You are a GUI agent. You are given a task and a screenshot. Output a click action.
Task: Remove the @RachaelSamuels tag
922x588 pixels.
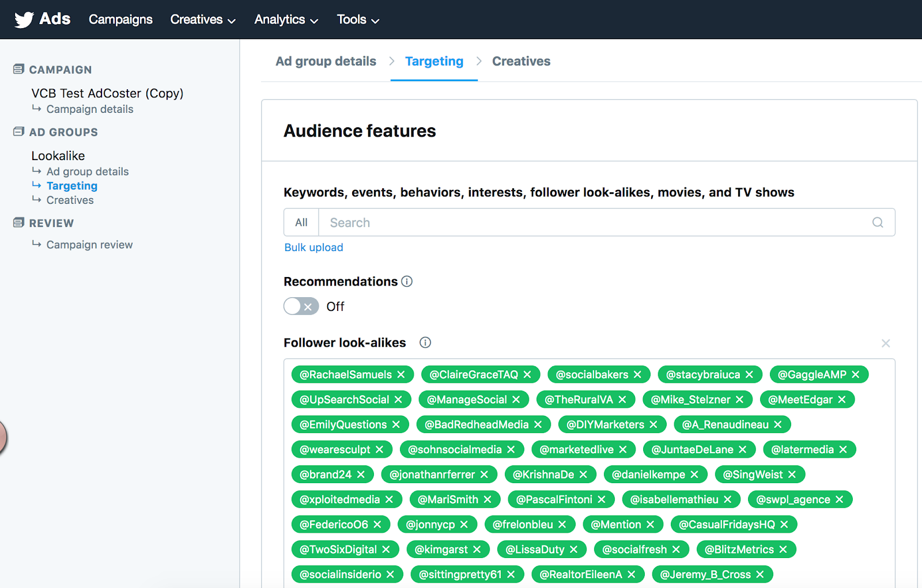(x=401, y=374)
